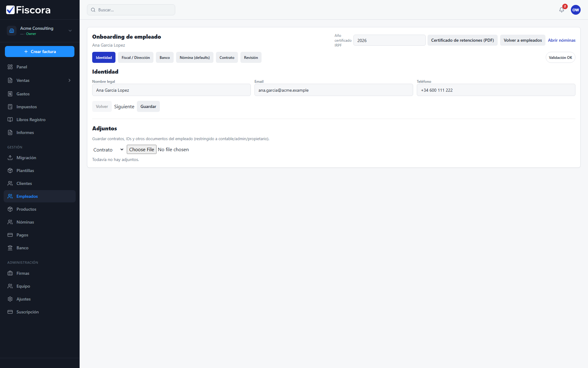Switch to the Banco onboarding tab
Screen dimensions: 588x368
[x=165, y=58]
